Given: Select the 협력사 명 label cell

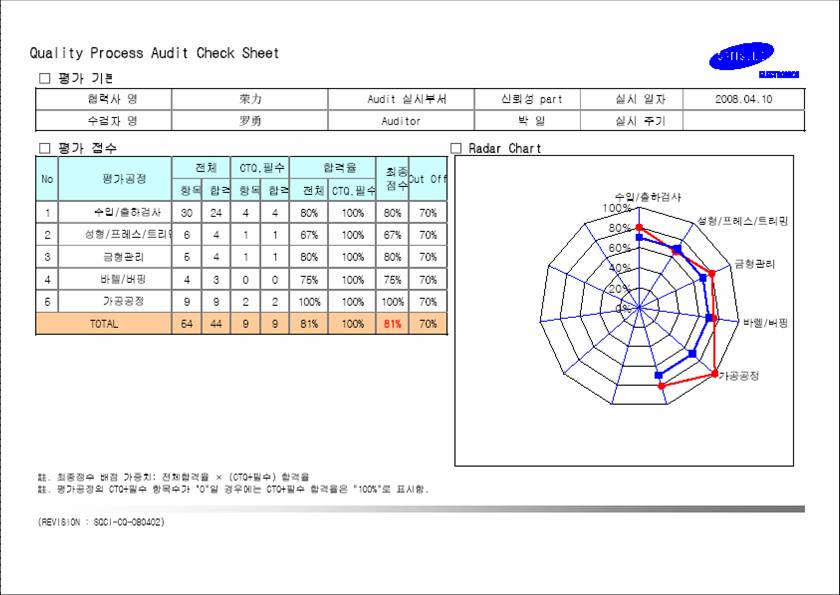Looking at the screenshot, I should pos(104,99).
